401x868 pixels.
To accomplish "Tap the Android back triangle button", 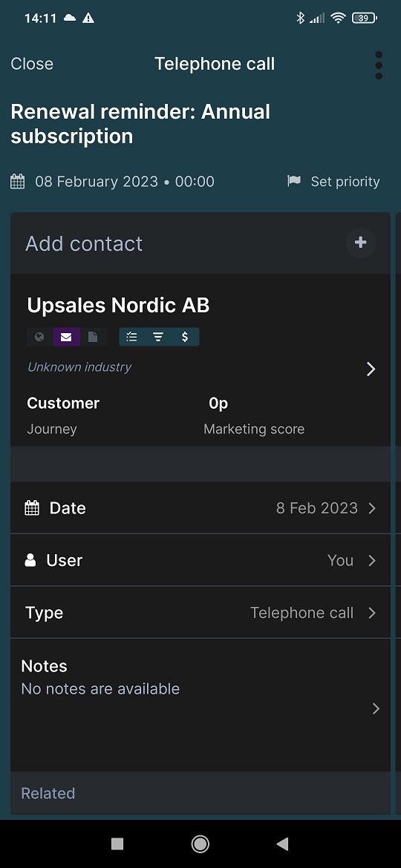I will (282, 844).
